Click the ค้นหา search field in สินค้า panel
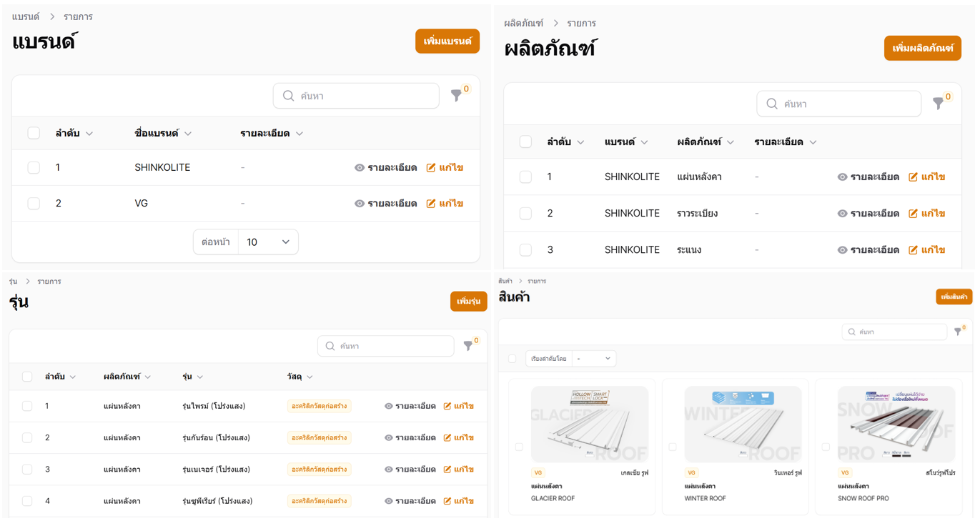This screenshot has height=521, width=980. click(894, 332)
